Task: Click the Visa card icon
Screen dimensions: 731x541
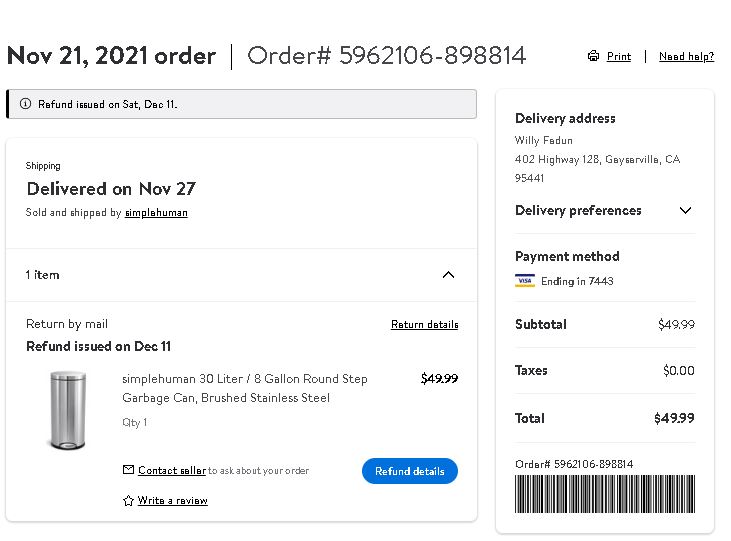Action: coord(525,281)
